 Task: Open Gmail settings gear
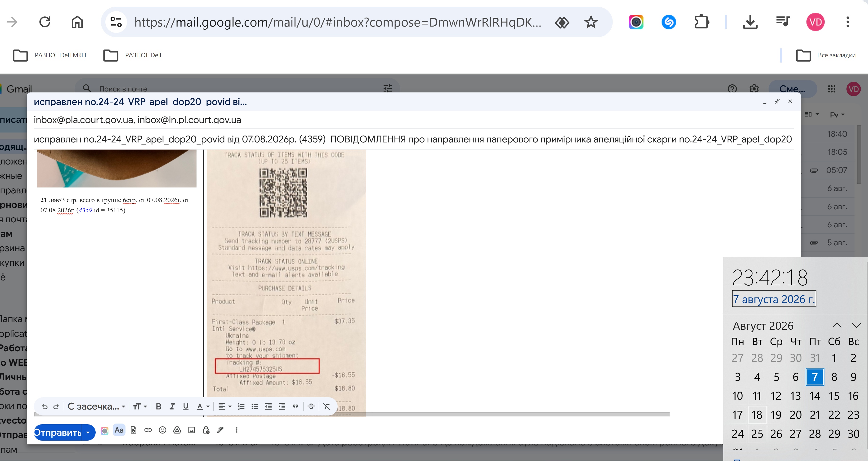point(754,89)
